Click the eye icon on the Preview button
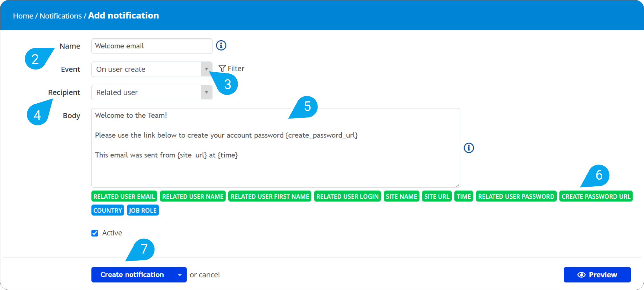Image resolution: width=644 pixels, height=290 pixels. click(x=581, y=275)
